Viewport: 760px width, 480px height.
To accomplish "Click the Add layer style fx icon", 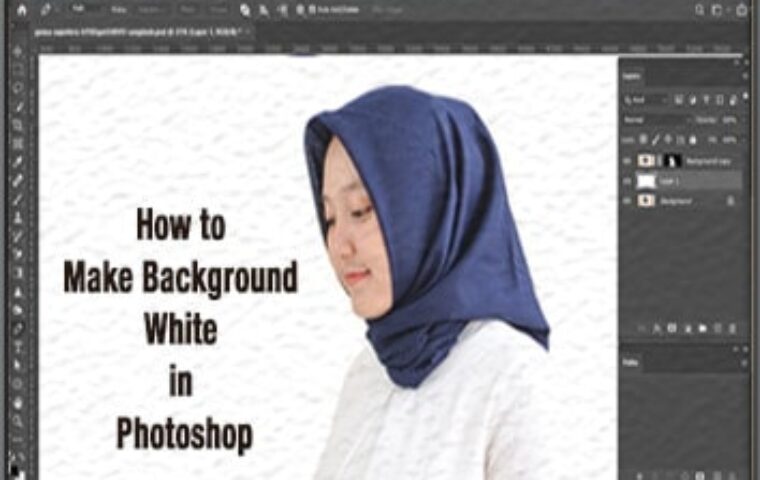I will (x=656, y=329).
